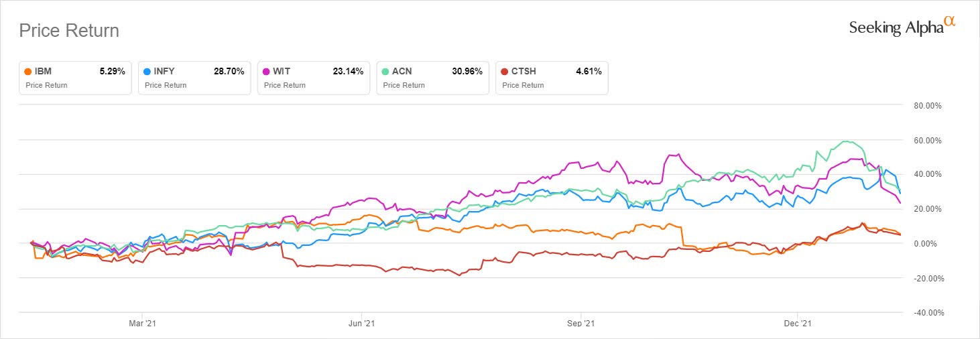
Task: Click the 80.00% y-axis label
Action: coord(928,106)
